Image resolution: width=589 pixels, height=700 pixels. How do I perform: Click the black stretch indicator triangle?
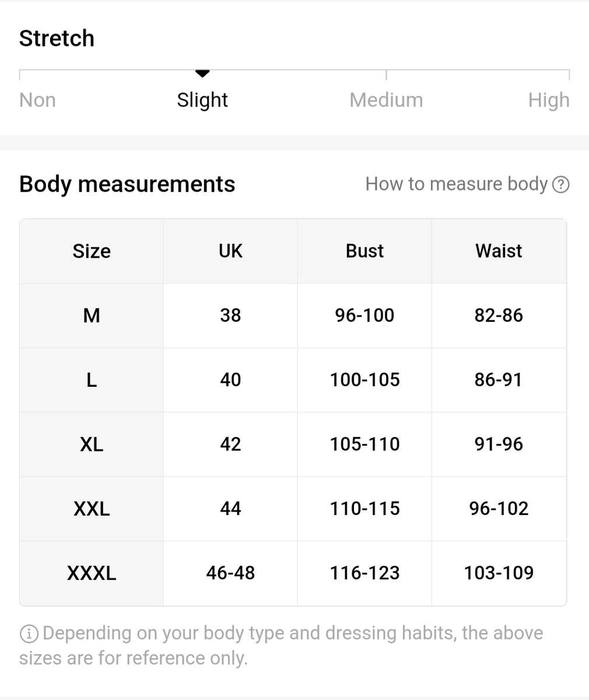coord(202,73)
